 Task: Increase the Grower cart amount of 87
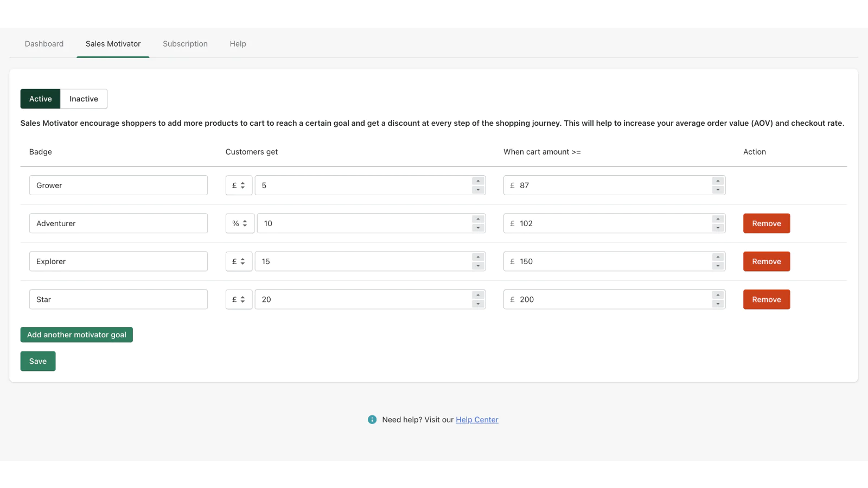tap(718, 181)
